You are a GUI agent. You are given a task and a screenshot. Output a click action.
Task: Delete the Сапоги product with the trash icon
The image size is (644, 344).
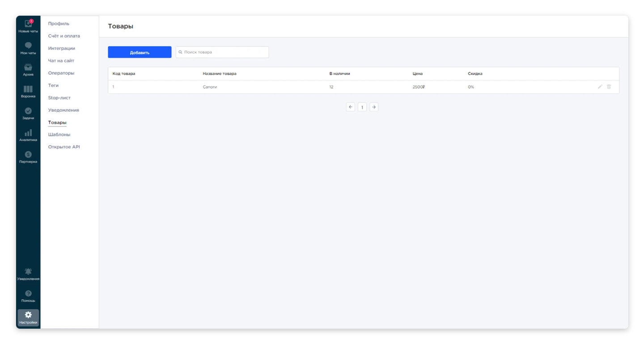point(609,87)
